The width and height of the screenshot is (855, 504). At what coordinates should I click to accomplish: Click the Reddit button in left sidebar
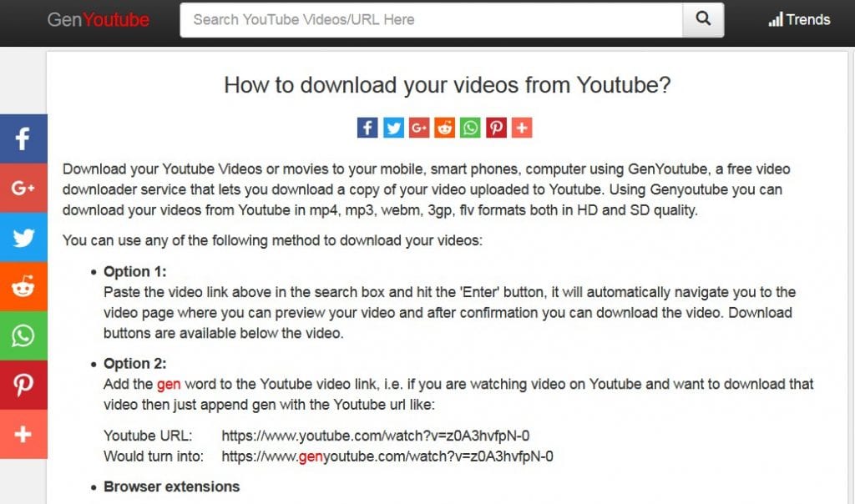tap(23, 286)
